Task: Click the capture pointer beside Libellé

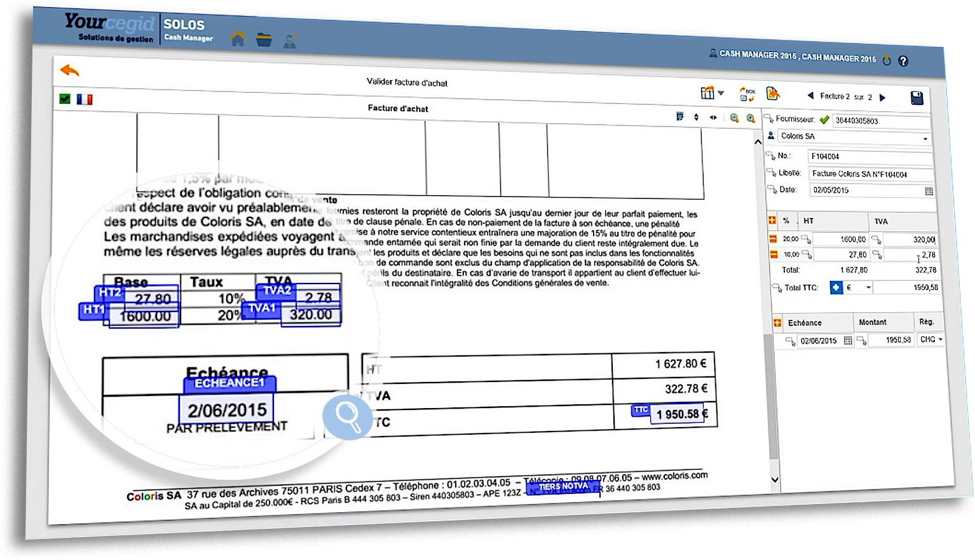Action: pyautogui.click(x=772, y=172)
